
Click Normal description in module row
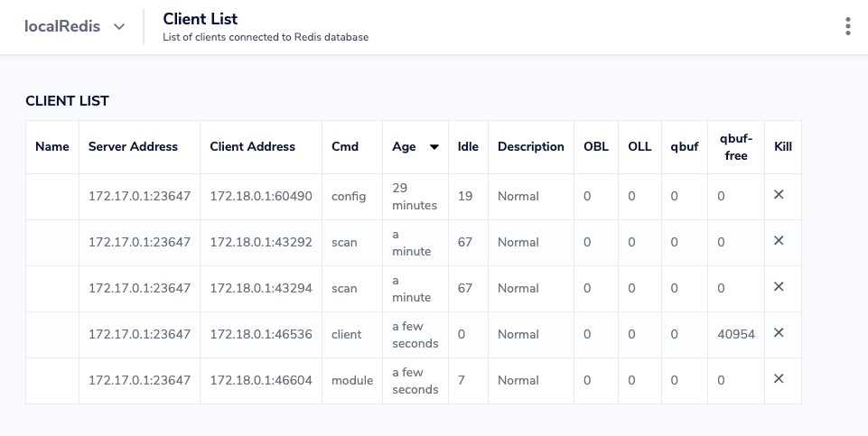518,379
